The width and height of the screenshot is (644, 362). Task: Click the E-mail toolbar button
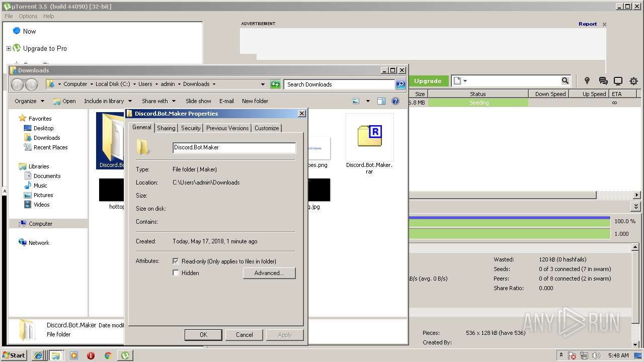[x=226, y=101]
